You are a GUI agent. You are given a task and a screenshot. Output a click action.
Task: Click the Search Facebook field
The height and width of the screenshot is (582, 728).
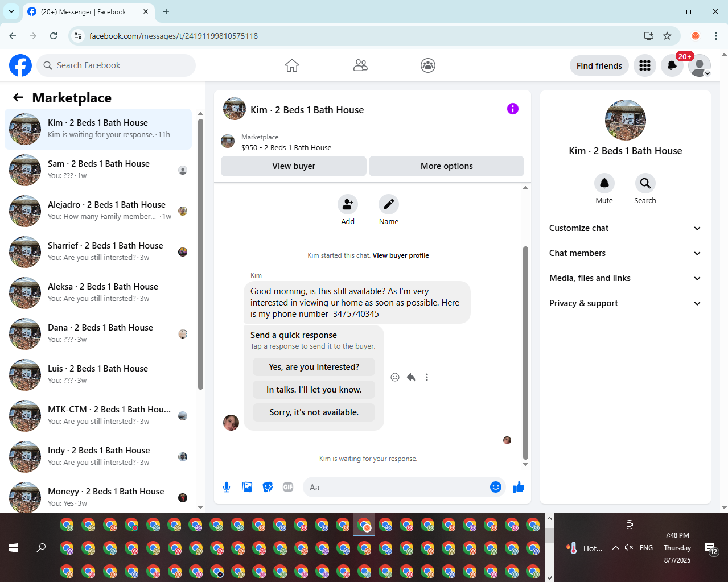pos(116,65)
